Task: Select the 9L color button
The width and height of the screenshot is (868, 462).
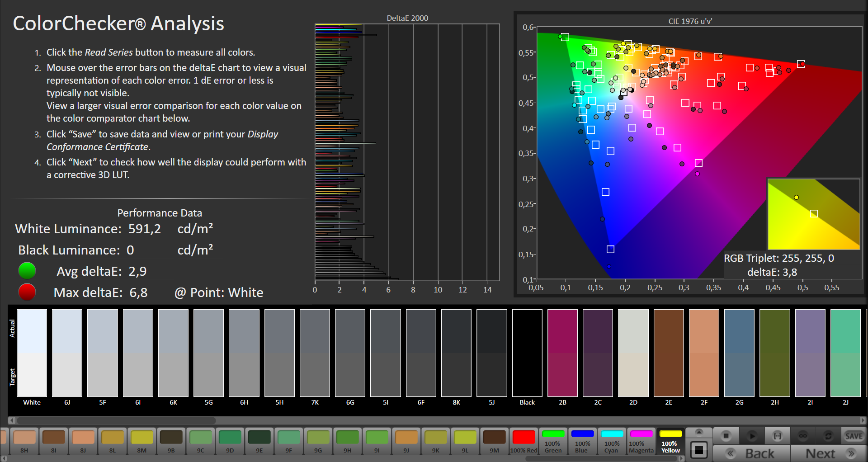Action: point(465,441)
